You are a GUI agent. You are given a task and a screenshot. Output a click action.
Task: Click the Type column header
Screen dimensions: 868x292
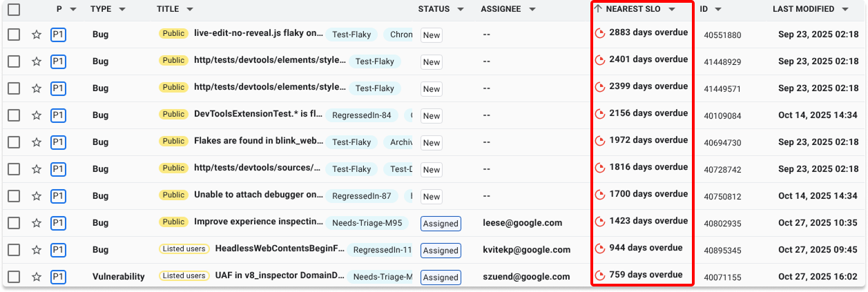tap(102, 10)
